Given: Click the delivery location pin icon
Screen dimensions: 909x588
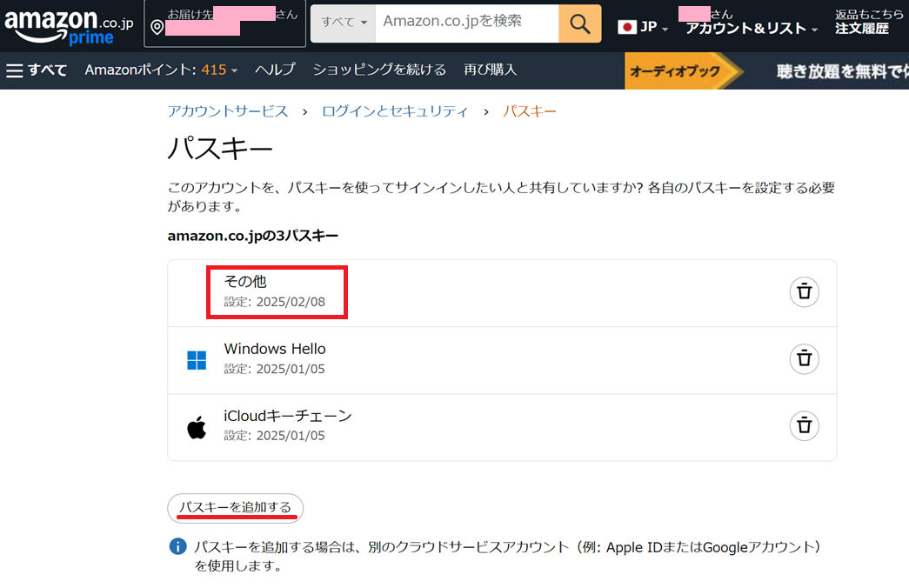Looking at the screenshot, I should point(157,27).
